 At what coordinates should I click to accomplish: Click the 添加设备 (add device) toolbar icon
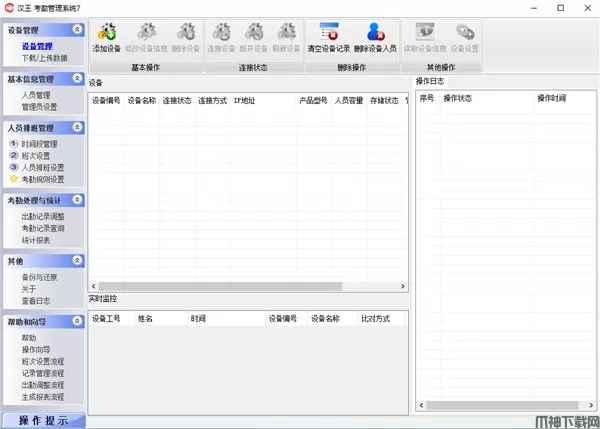(x=107, y=32)
